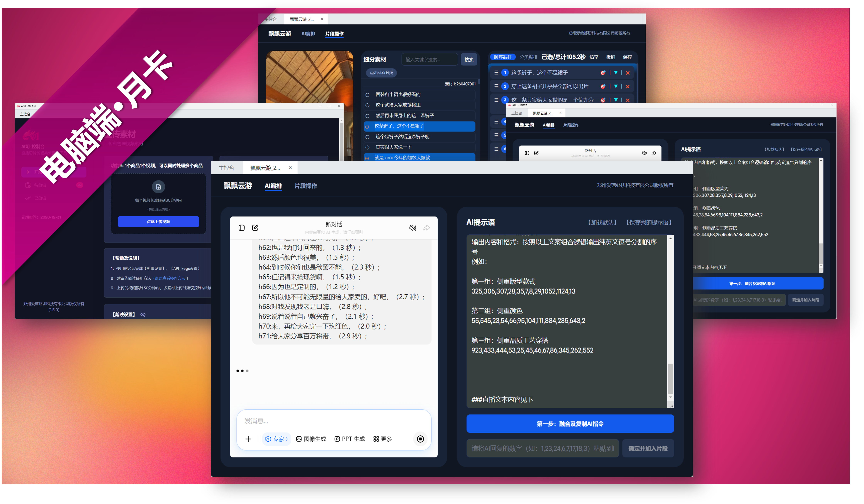Click the target icon on row 穿上这条裙子几乎是全部可以出片
864x504 pixels.
tap(603, 86)
